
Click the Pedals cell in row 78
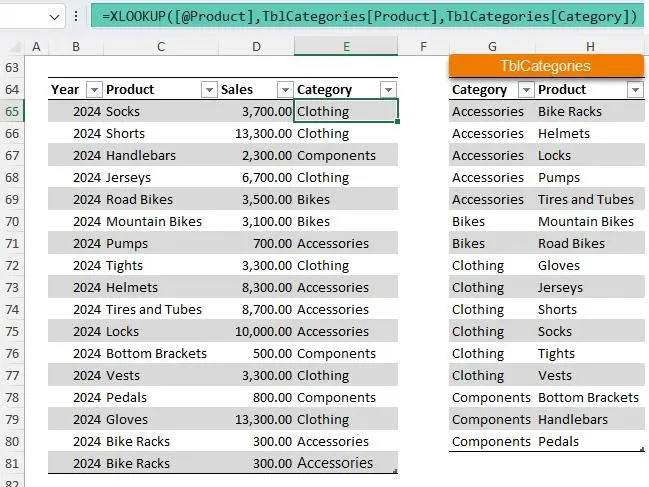click(x=161, y=397)
